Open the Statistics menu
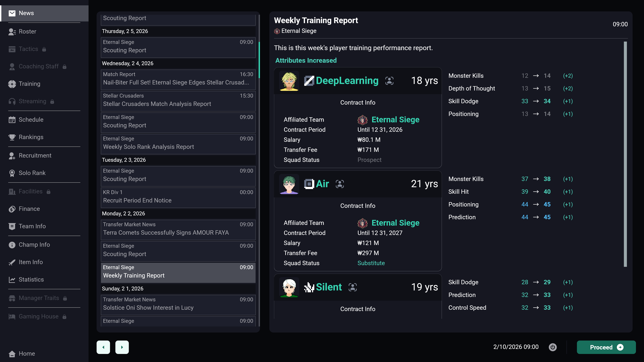This screenshot has height=362, width=644. click(x=44, y=280)
